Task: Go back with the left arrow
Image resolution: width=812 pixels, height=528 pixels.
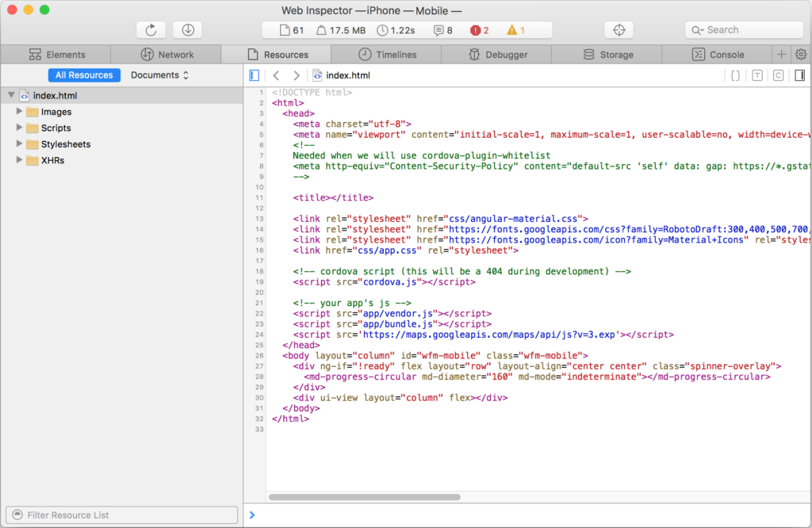Action: (276, 75)
